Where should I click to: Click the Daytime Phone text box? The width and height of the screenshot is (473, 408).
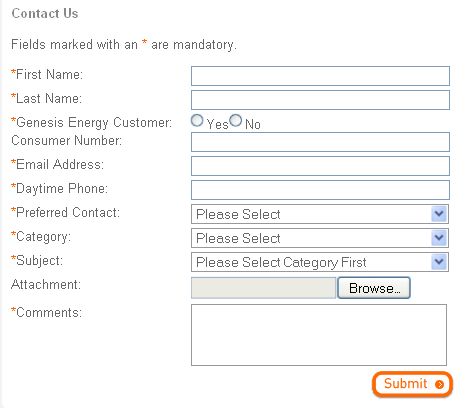[320, 190]
